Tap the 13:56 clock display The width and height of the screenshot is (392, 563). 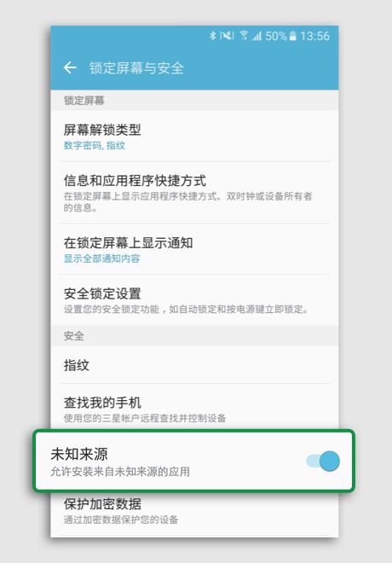click(314, 36)
